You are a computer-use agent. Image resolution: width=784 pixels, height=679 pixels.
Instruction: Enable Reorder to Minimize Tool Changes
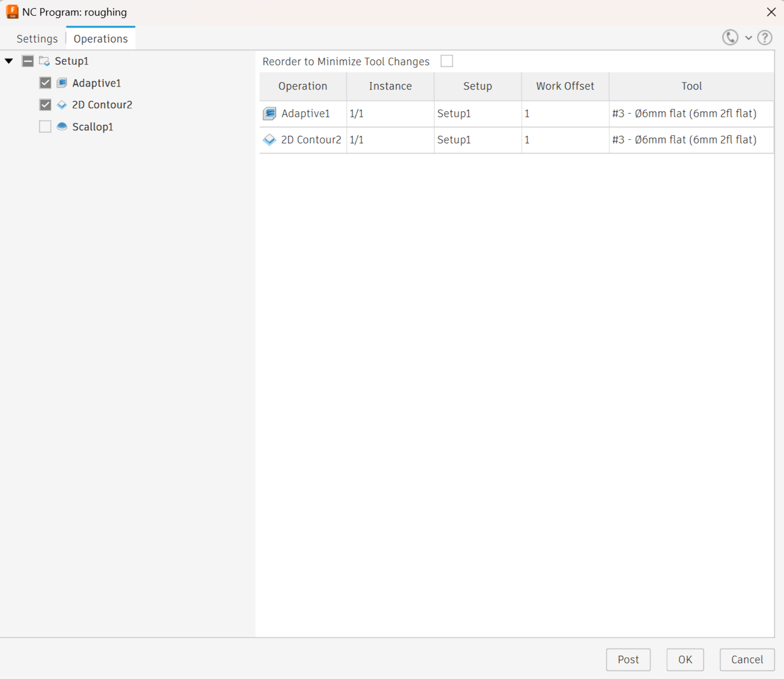[x=447, y=61]
